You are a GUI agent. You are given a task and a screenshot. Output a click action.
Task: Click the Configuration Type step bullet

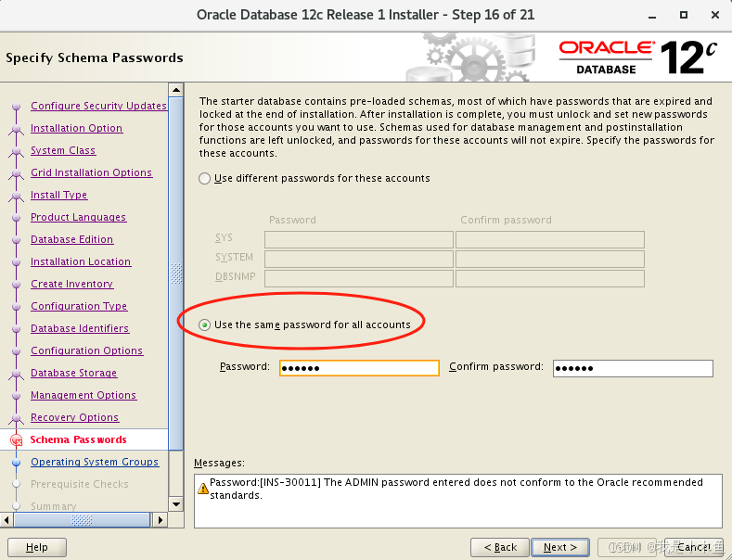click(x=17, y=307)
